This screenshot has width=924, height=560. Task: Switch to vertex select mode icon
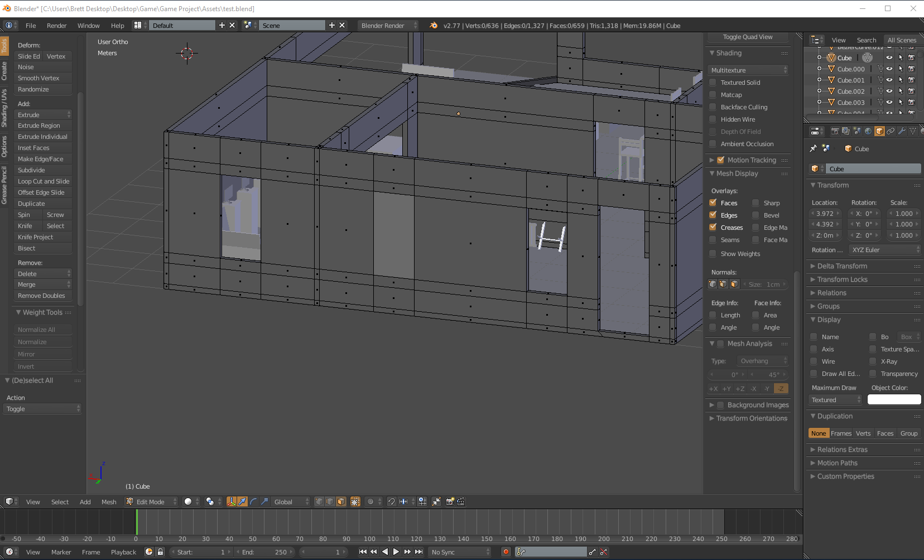click(x=319, y=501)
